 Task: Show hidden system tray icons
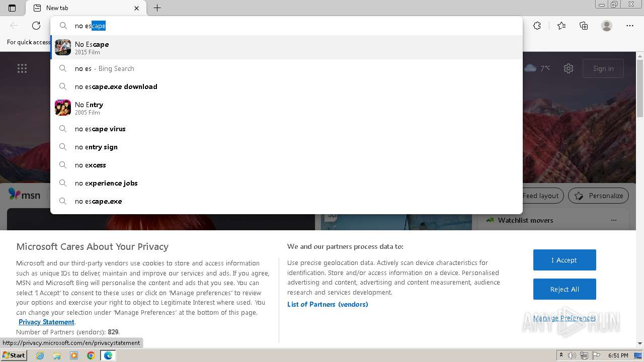(561, 355)
